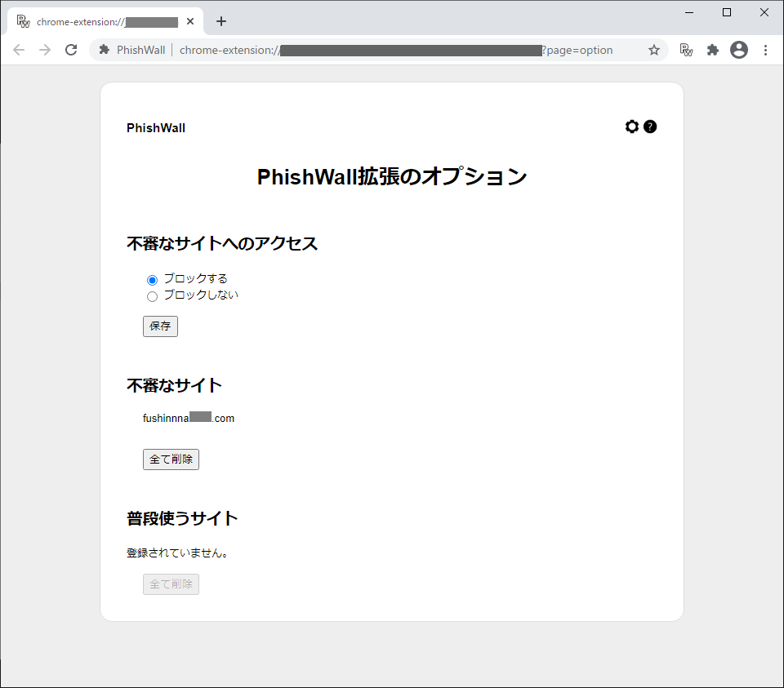This screenshot has width=784, height=688.
Task: Select the ブロックする radio option
Action: pyautogui.click(x=152, y=280)
